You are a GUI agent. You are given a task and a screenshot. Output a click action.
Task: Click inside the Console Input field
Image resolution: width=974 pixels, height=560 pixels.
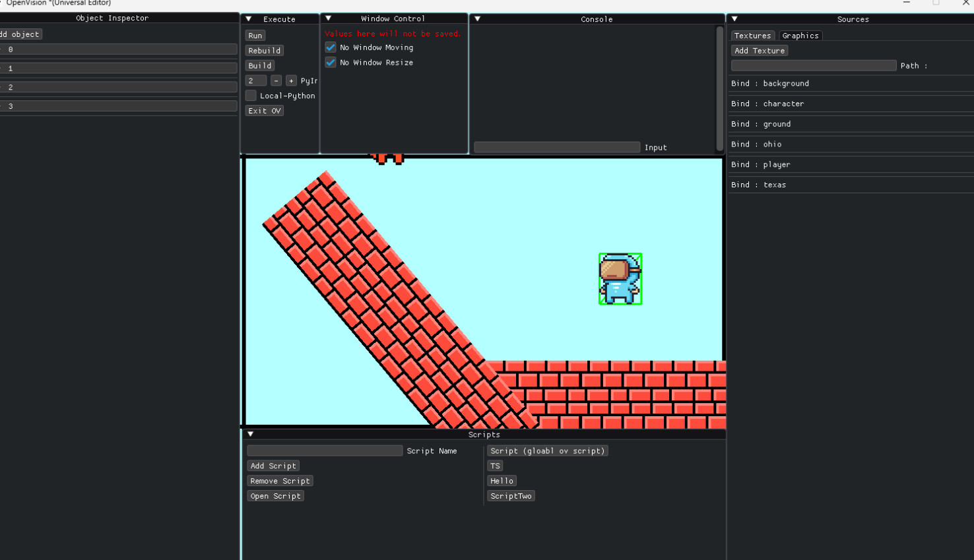pos(556,147)
